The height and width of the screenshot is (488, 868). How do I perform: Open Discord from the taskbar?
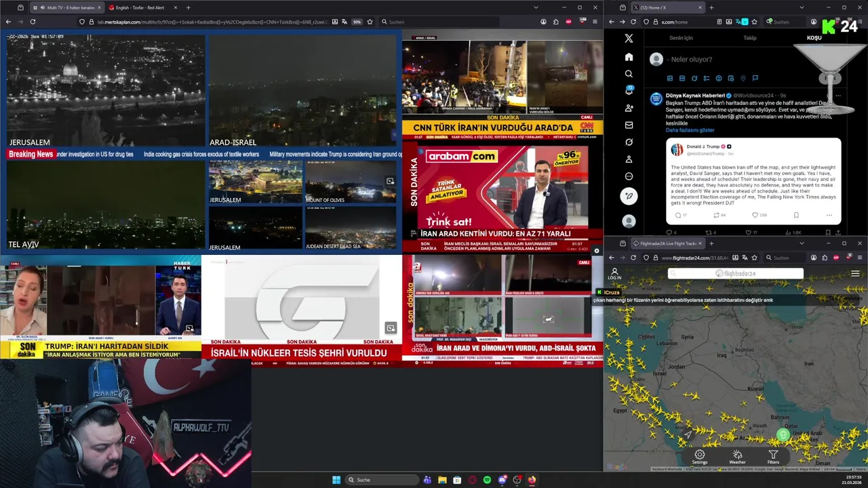pos(502,480)
